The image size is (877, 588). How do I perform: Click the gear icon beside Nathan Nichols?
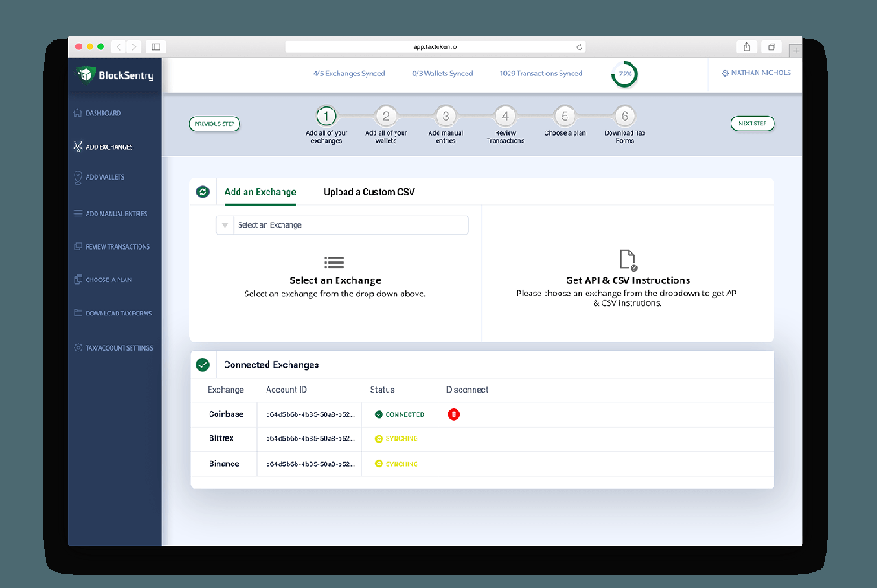tap(725, 74)
